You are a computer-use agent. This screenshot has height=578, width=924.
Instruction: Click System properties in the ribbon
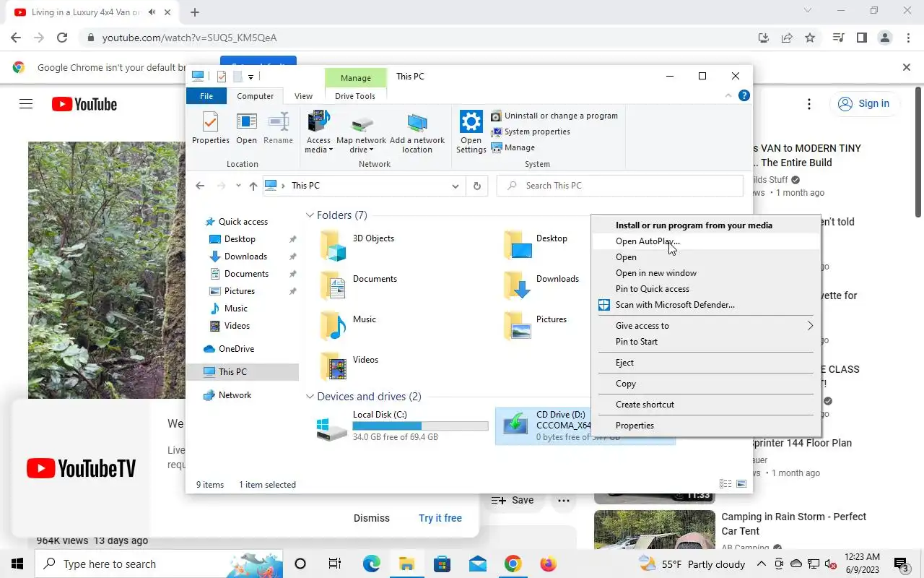[x=531, y=131]
